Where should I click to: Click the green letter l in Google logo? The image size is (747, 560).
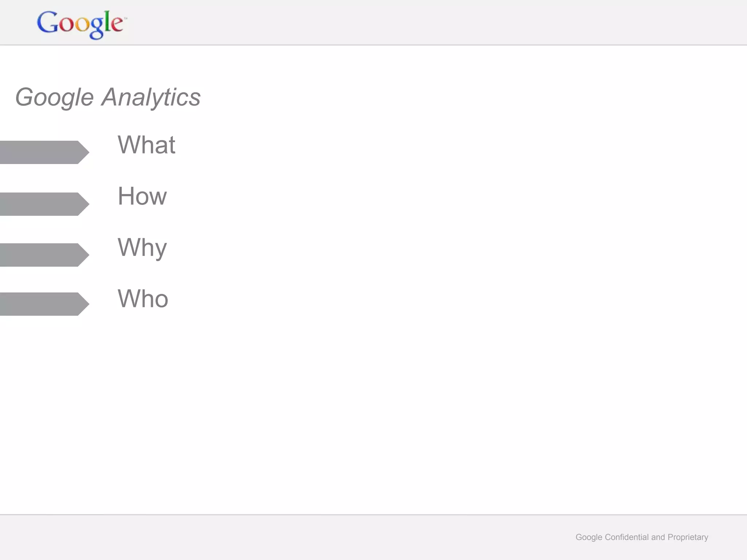tap(107, 21)
